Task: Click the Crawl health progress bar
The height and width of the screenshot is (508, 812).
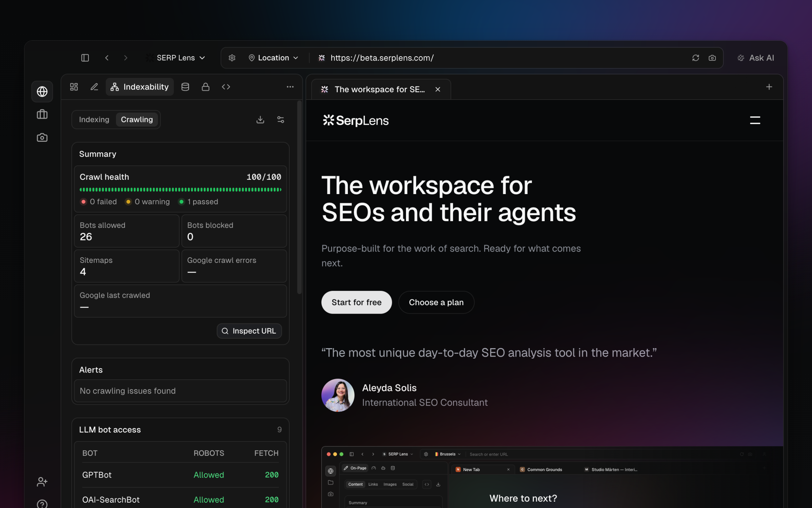Action: [x=181, y=190]
